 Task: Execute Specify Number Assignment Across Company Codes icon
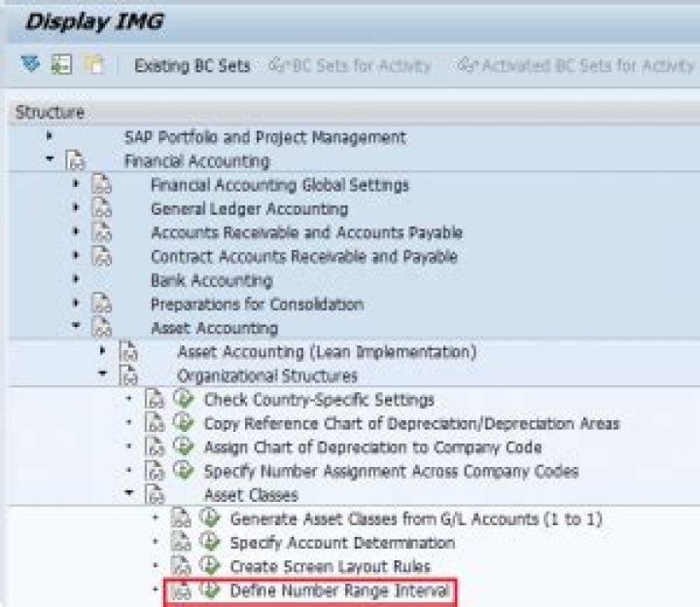click(184, 470)
